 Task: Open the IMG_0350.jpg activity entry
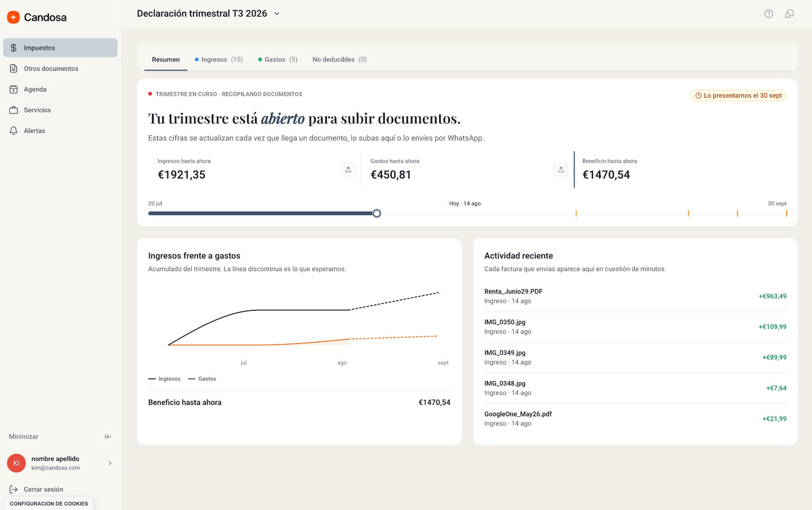point(635,327)
